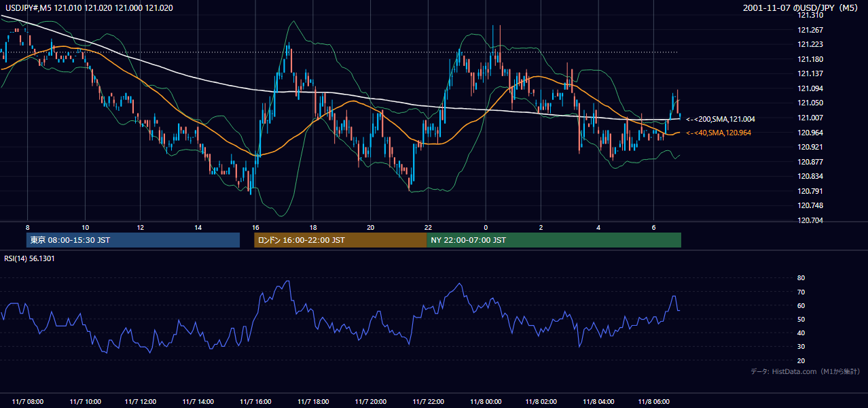Click RSI axis level 60
The image size is (868, 408).
pyautogui.click(x=801, y=305)
